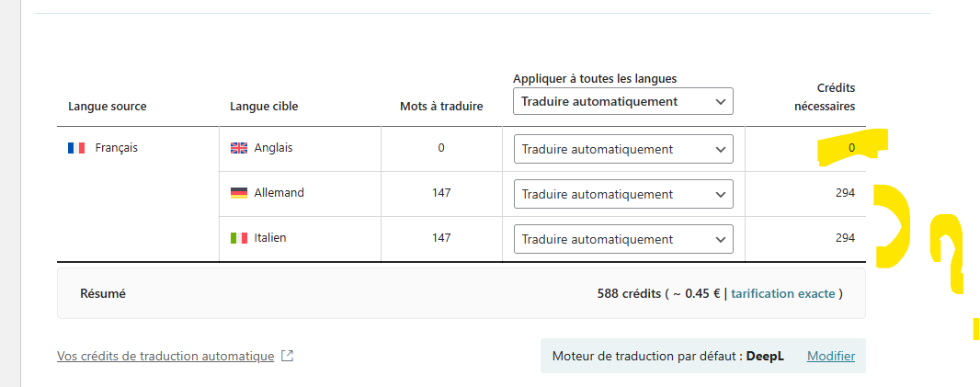Screen dimensions: 980x387
Task: Open 'Vos crédits de traduction automatique' link
Action: pos(165,357)
